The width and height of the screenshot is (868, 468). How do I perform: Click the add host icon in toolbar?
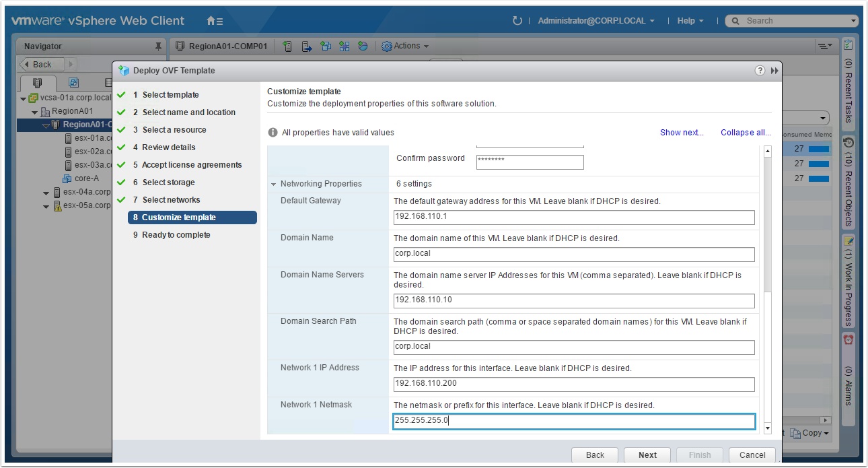point(287,46)
